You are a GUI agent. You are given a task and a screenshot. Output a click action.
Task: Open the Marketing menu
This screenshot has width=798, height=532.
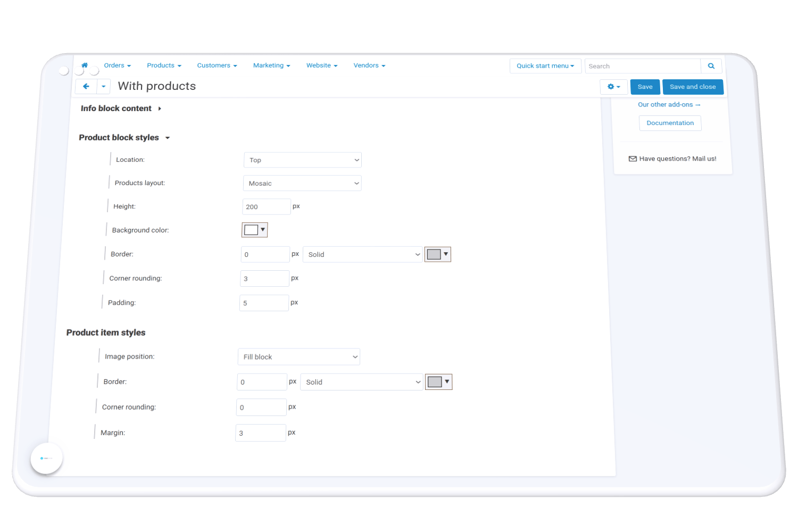pos(272,65)
